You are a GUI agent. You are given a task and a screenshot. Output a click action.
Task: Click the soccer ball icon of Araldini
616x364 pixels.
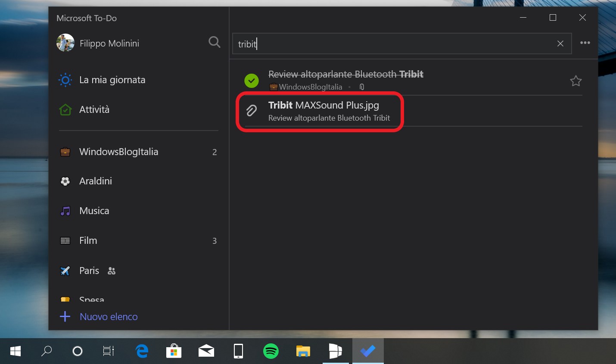65,181
